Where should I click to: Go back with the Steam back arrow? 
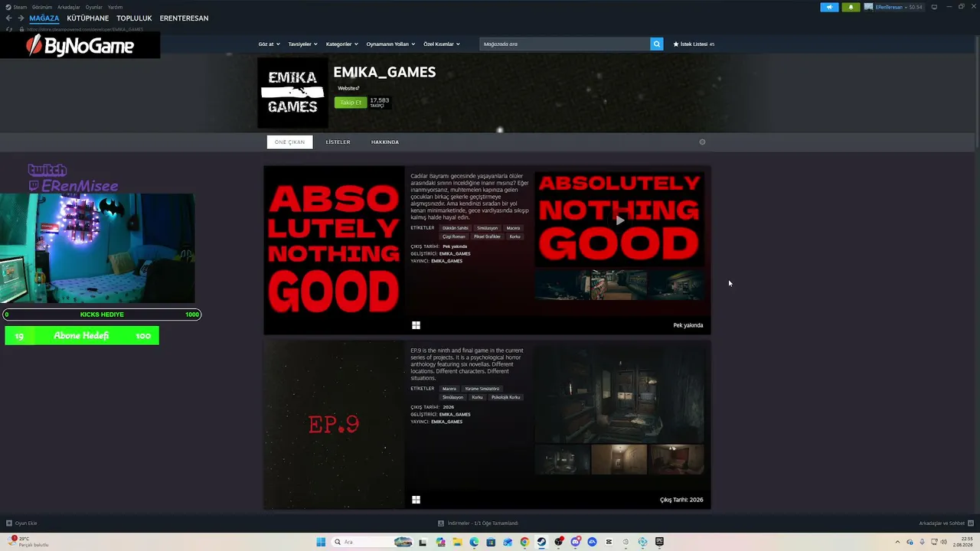8,18
